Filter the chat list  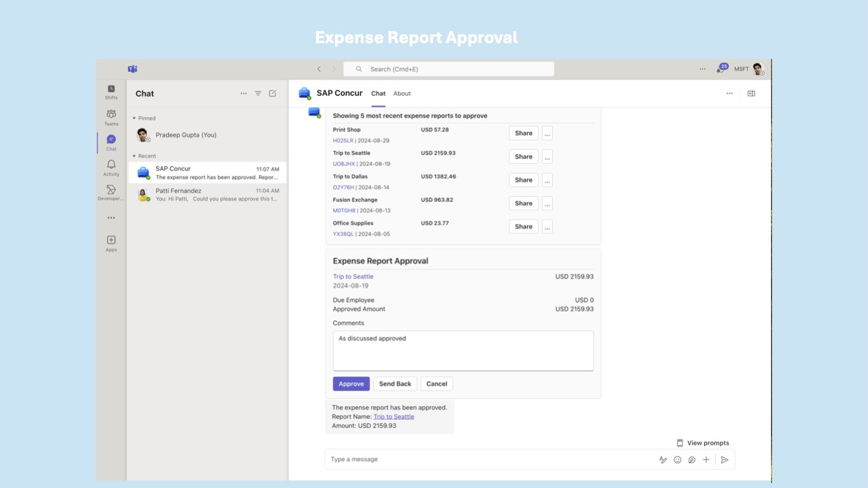[258, 93]
